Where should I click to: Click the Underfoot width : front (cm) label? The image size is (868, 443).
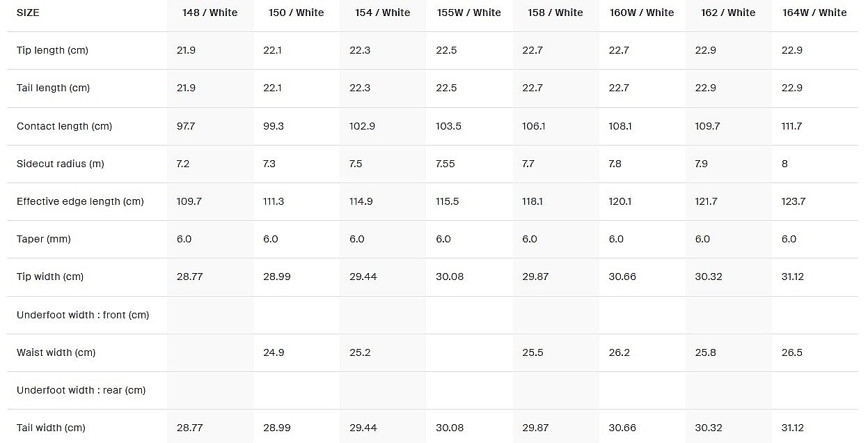pyautogui.click(x=83, y=315)
